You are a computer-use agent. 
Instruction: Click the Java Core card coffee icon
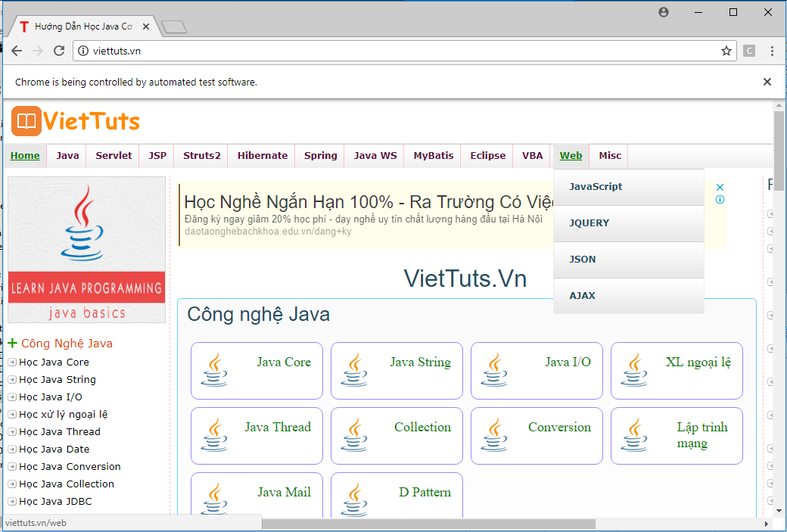(214, 370)
